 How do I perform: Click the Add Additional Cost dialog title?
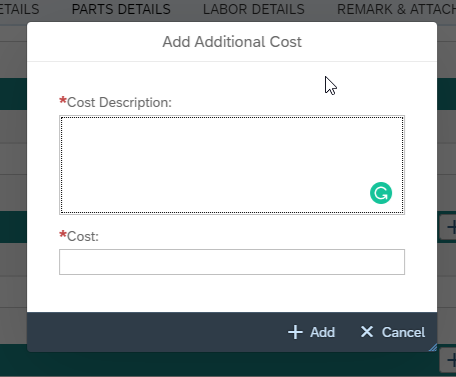click(x=232, y=42)
